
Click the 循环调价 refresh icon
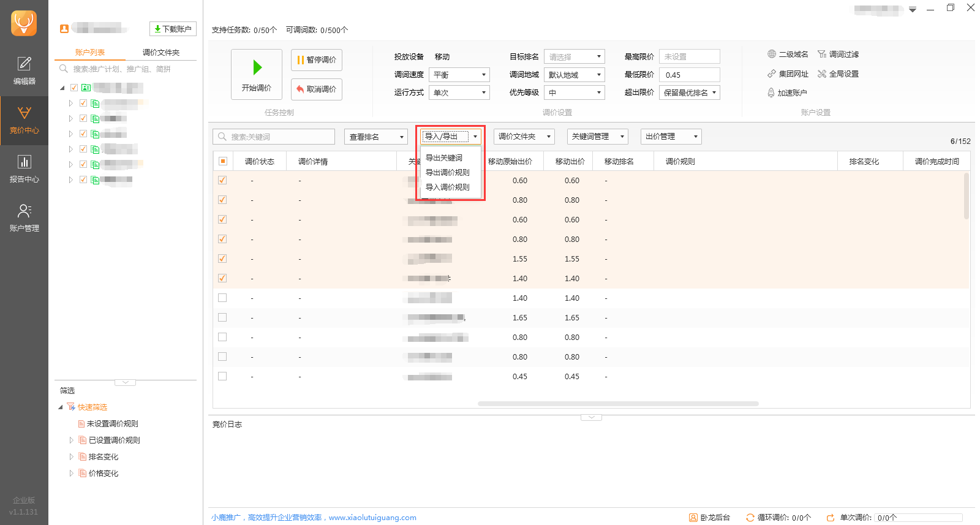point(750,518)
